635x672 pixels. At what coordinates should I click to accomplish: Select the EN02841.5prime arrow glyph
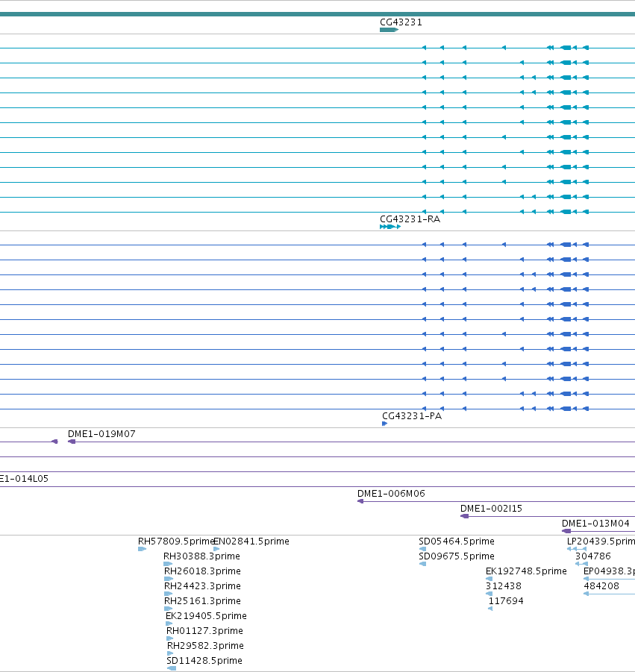(216, 549)
